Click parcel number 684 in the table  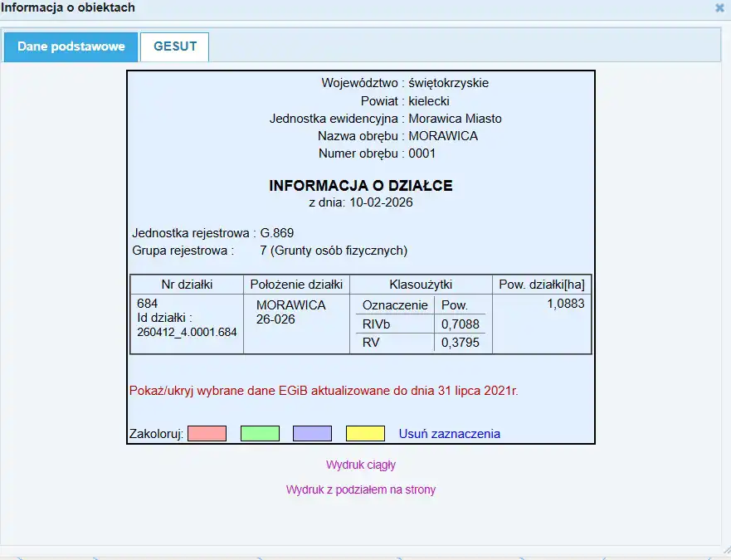[148, 304]
